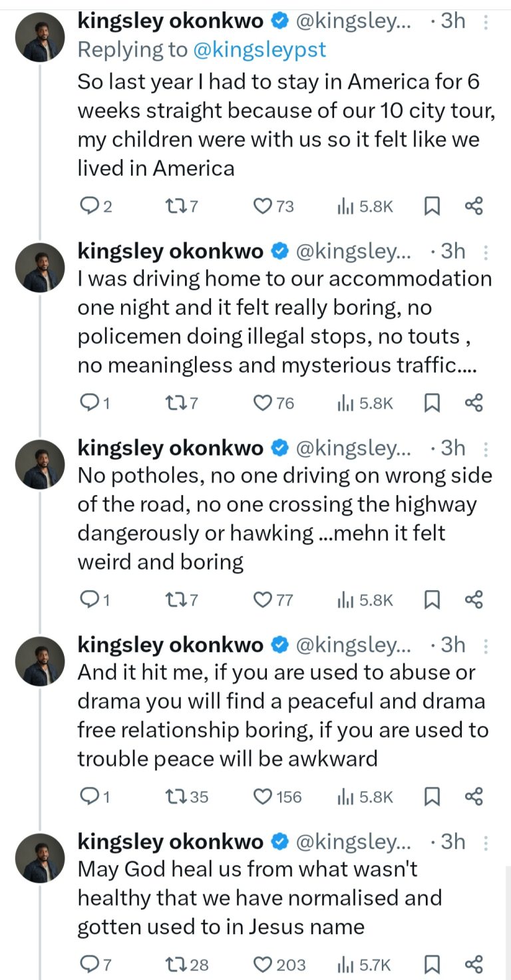Like the tweet with 203 likes

pyautogui.click(x=264, y=964)
